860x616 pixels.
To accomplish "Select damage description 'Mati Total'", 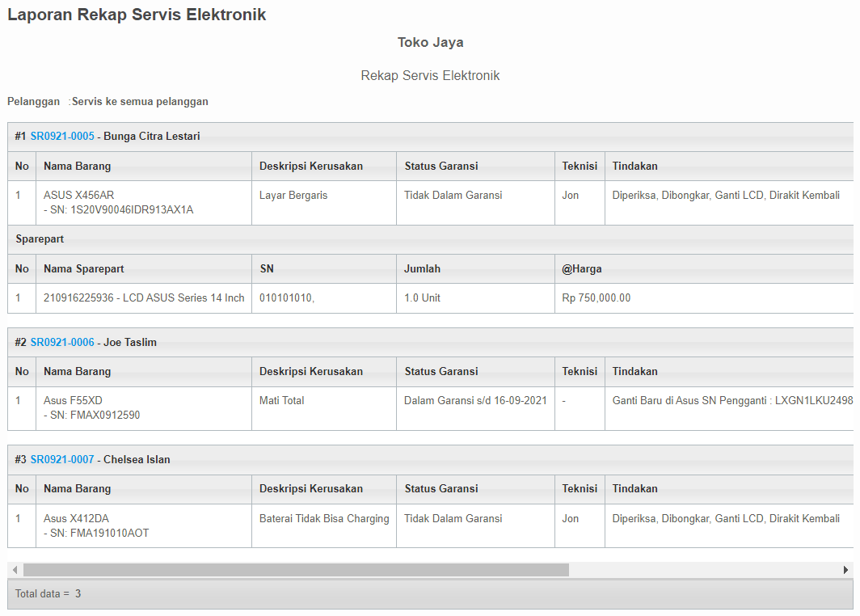I will [282, 400].
